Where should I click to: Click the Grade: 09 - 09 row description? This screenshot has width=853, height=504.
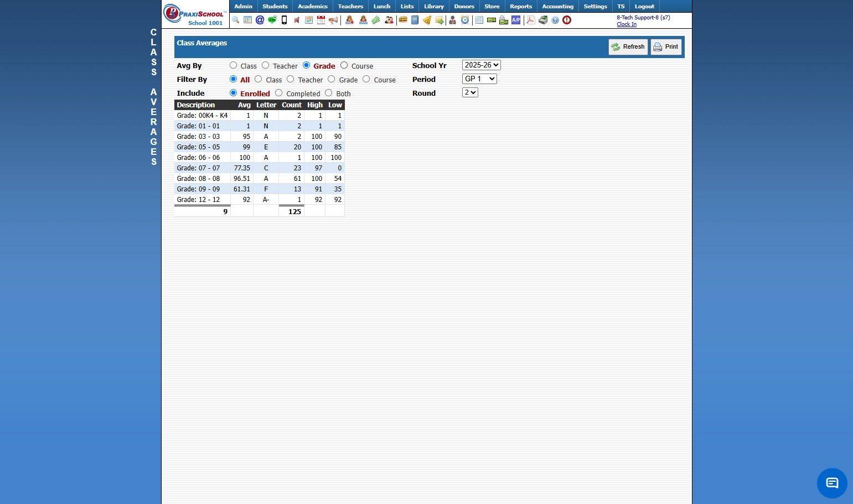tap(198, 189)
